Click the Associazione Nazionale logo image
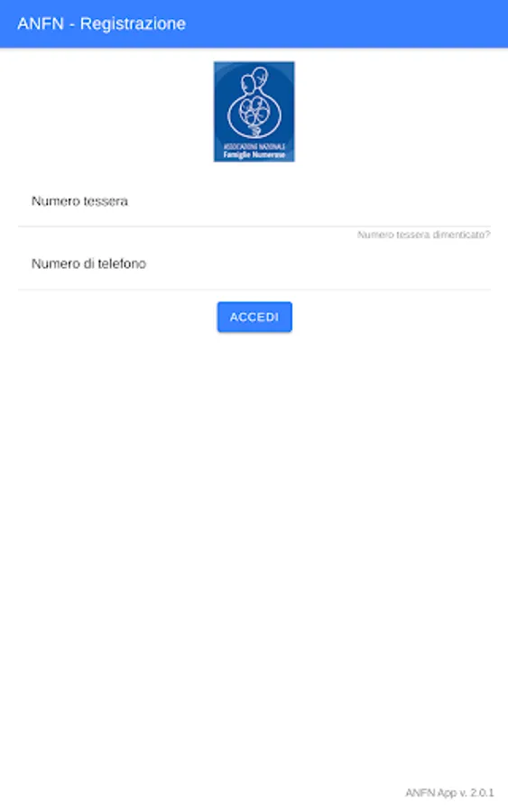The width and height of the screenshot is (508, 812). pos(254,112)
